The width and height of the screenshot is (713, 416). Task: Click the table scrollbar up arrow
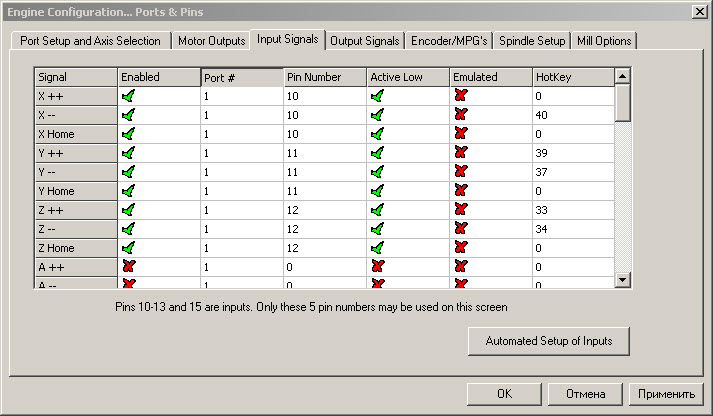(623, 76)
